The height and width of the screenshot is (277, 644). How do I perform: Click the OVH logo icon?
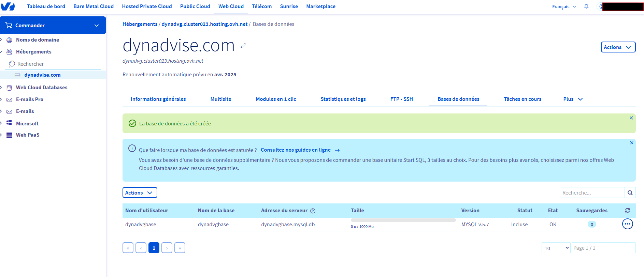(8, 6)
